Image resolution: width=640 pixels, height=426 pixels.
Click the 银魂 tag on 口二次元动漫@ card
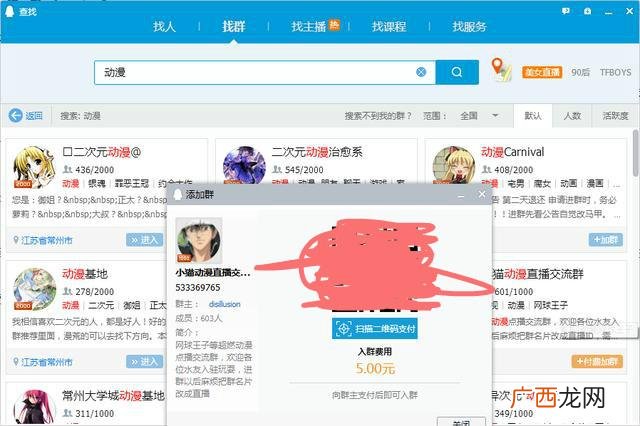pyautogui.click(x=97, y=184)
